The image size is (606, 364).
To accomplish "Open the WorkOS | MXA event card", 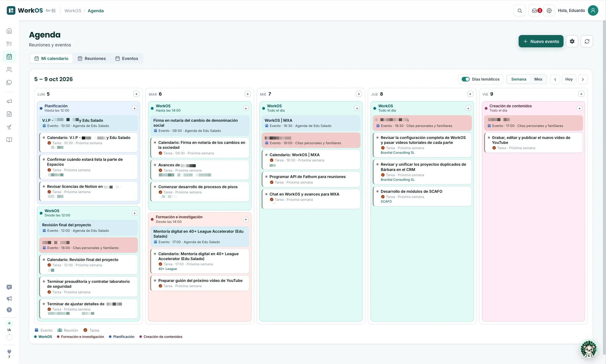I will click(311, 123).
